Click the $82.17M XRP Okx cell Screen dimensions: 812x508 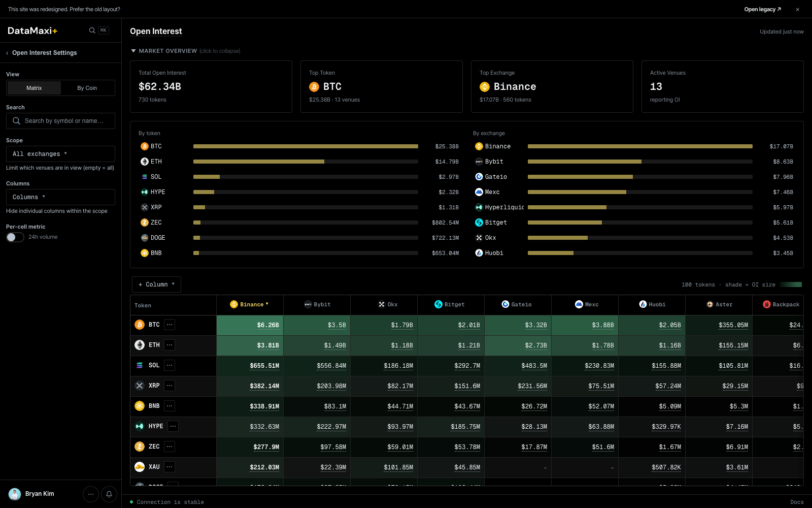click(x=384, y=386)
